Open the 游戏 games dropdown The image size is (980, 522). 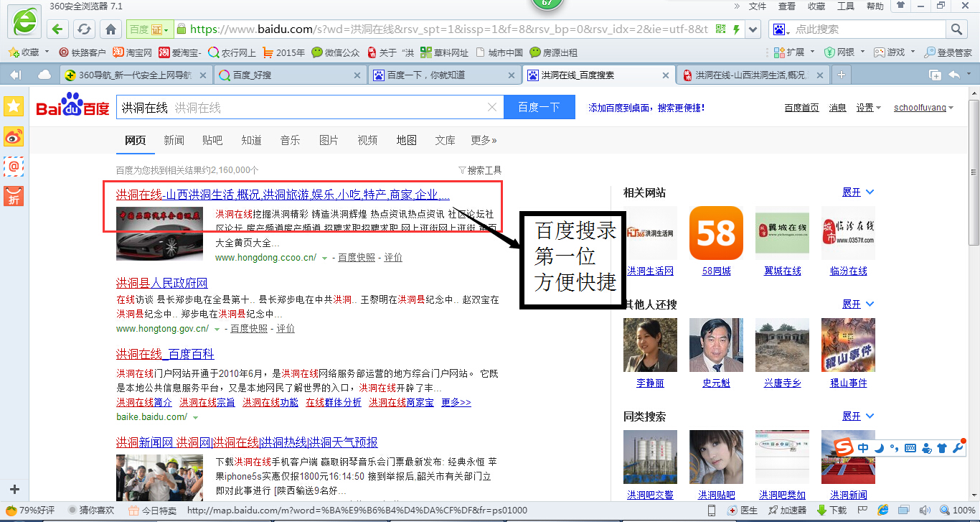coord(893,52)
